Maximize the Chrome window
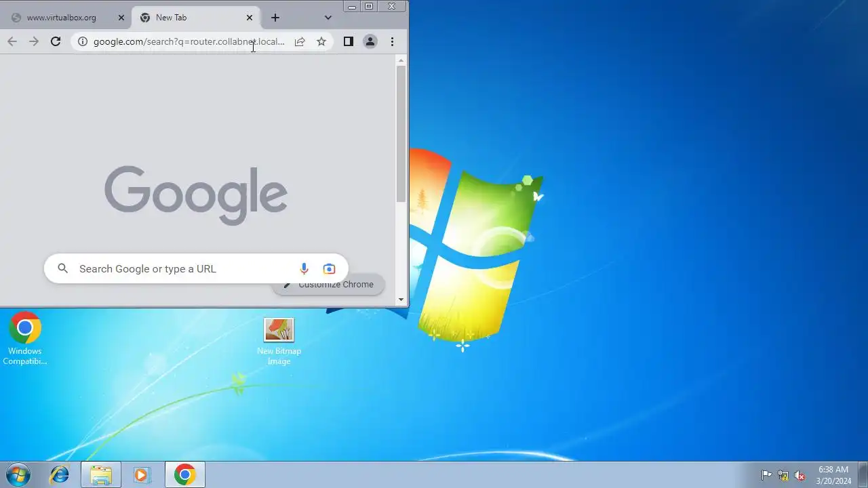The width and height of the screenshot is (868, 488). (369, 6)
